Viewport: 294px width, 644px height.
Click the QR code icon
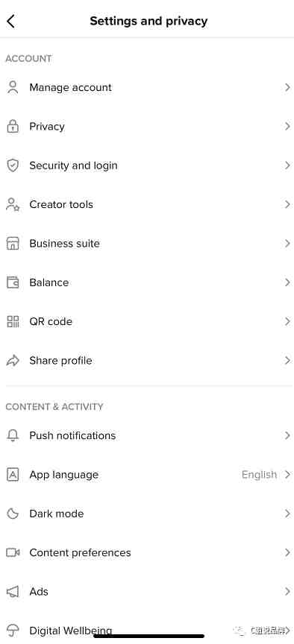(x=13, y=321)
